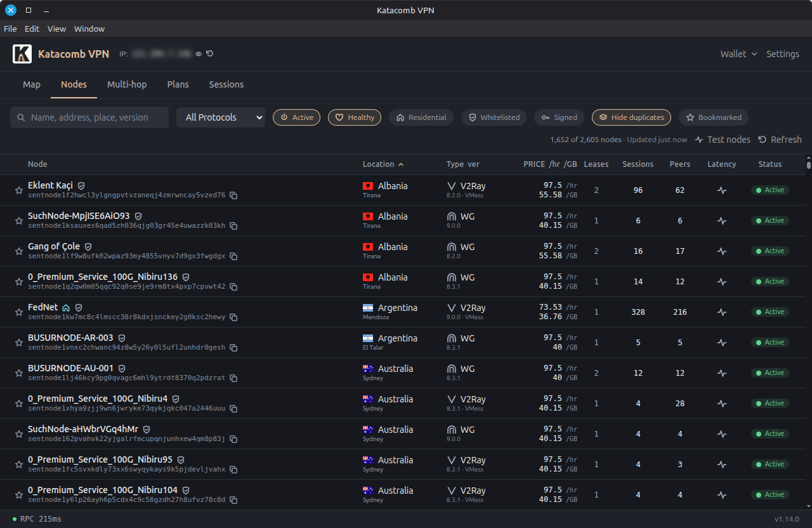The image size is (812, 528).
Task: Click the search magnifier icon
Action: 22,117
